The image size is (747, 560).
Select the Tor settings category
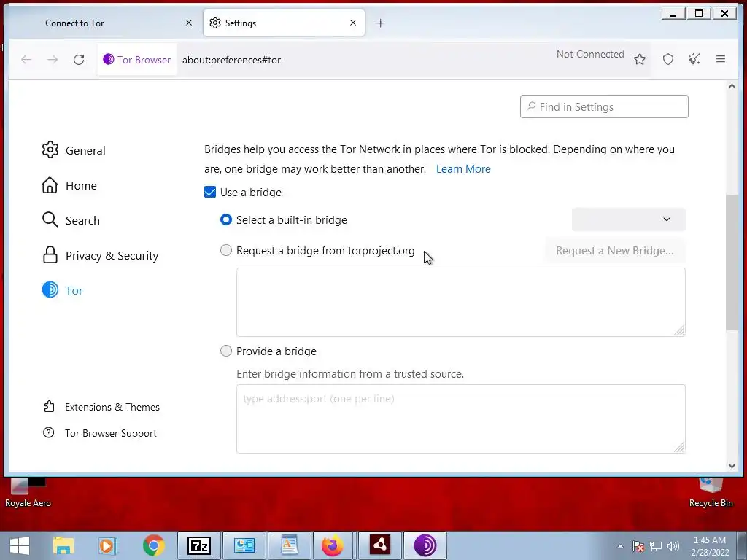pos(63,290)
